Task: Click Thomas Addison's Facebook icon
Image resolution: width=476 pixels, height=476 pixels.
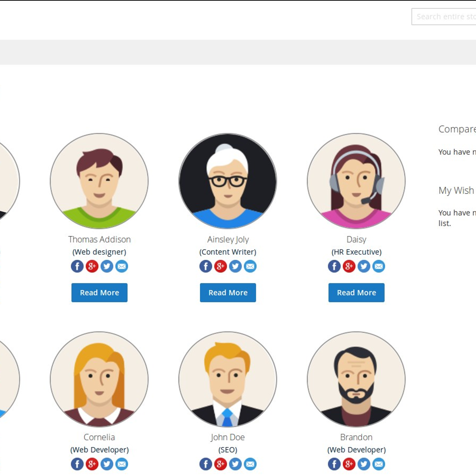Action: pos(77,266)
